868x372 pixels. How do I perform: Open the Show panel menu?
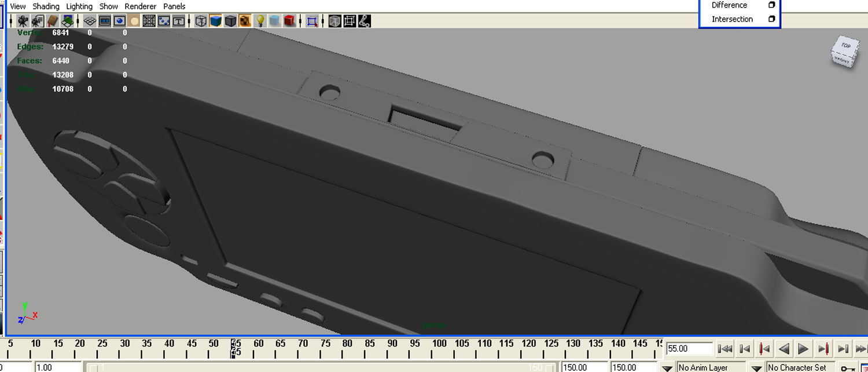click(109, 6)
